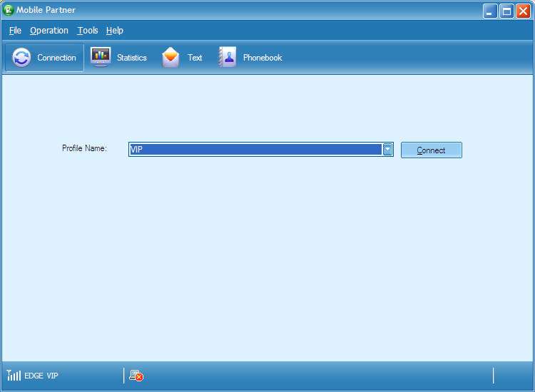Click the signal strength bars icon
This screenshot has width=535, height=392.
tap(14, 376)
